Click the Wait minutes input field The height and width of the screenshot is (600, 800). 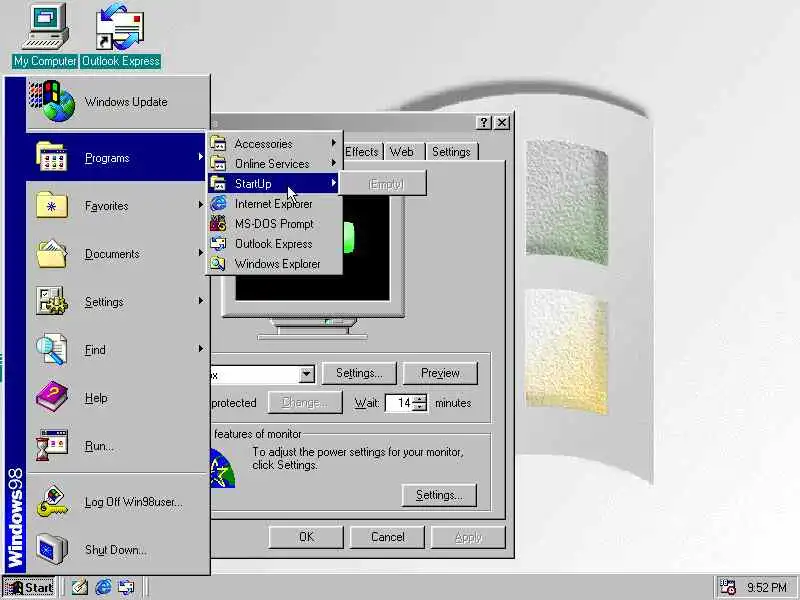(x=398, y=403)
